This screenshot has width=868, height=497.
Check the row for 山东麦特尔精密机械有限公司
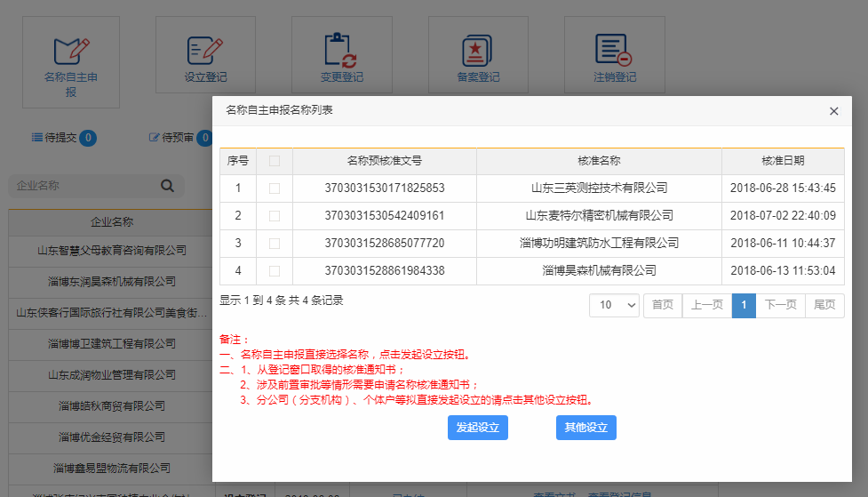tap(274, 216)
